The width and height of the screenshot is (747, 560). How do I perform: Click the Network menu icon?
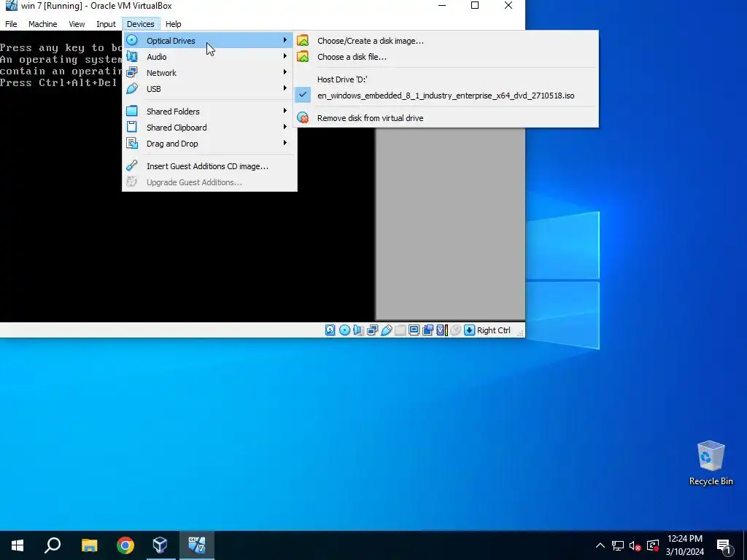132,72
